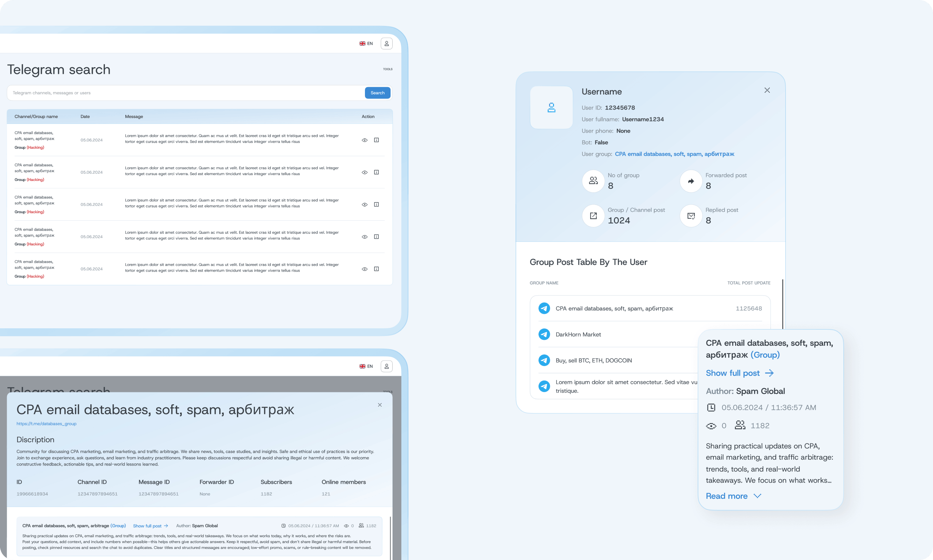Image resolution: width=933 pixels, height=560 pixels.
Task: Toggle eye view icon in fourth result row
Action: (x=364, y=237)
